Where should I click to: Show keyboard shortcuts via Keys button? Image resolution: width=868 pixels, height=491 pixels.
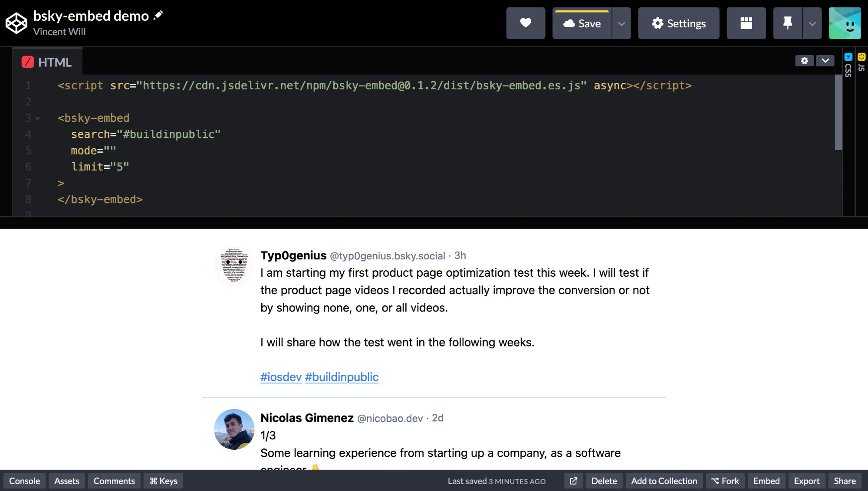tap(164, 481)
